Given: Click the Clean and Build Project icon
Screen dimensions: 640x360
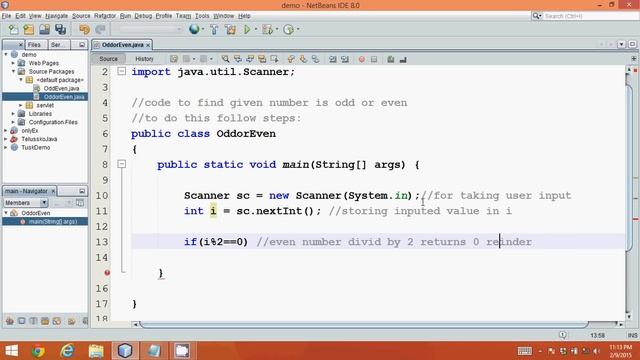Looking at the screenshot, I should point(230,29).
